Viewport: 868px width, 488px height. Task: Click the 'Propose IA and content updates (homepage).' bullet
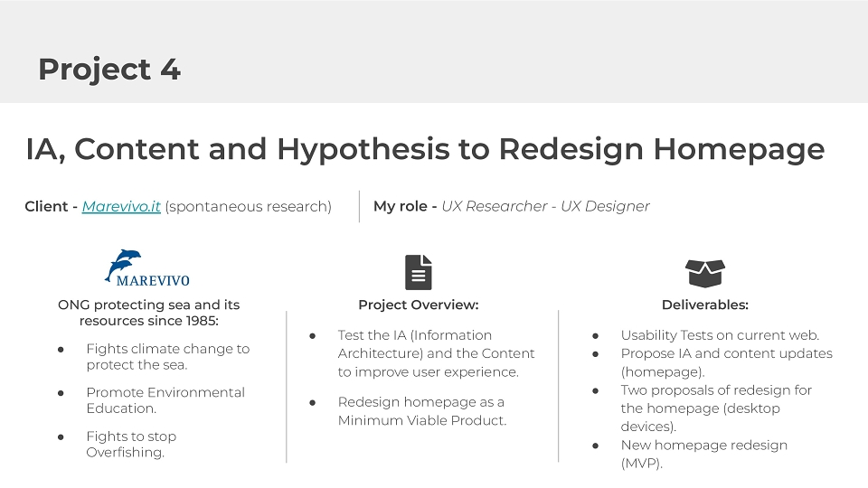726,362
